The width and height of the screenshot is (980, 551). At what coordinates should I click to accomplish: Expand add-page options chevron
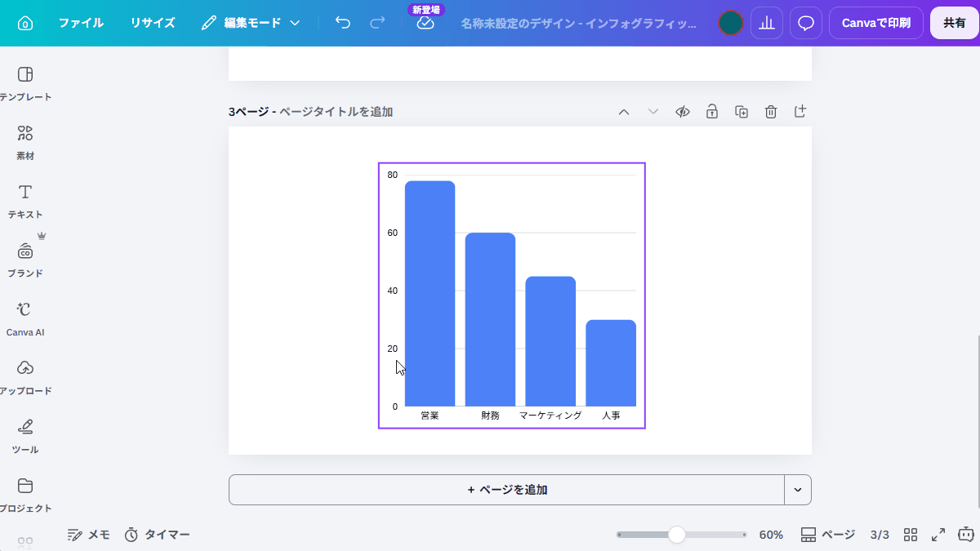click(x=798, y=490)
